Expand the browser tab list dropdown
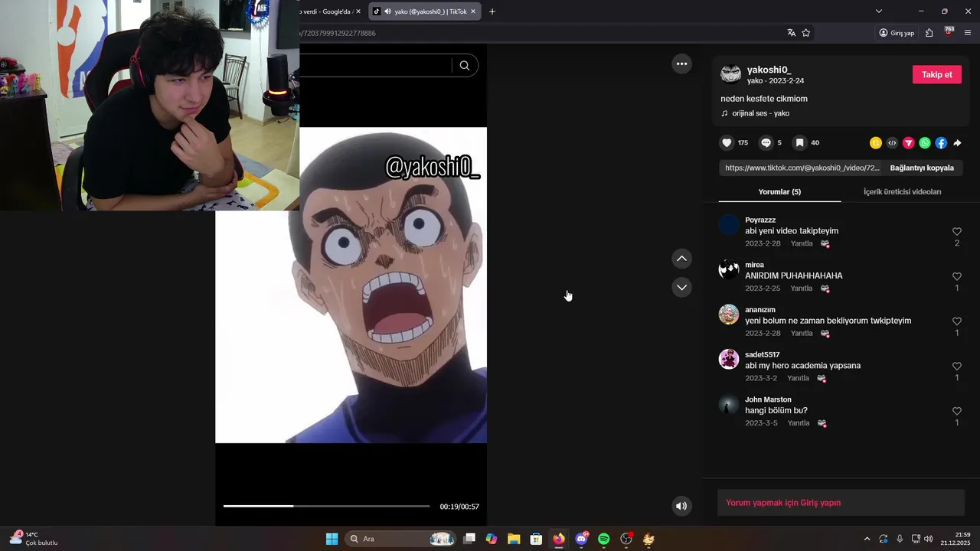The height and width of the screenshot is (551, 980). coord(879,11)
